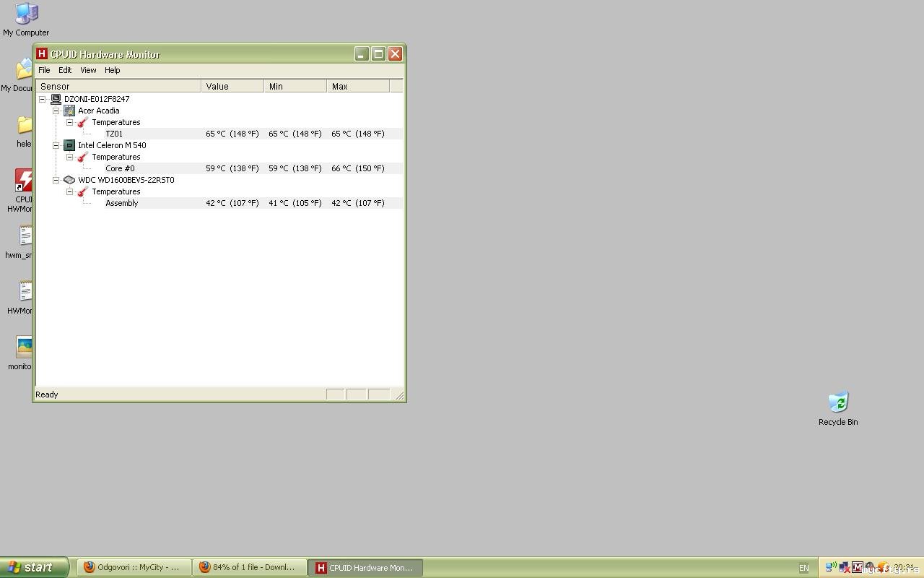
Task: Click the thermometer icon under Acer Acadia
Action: coord(83,122)
